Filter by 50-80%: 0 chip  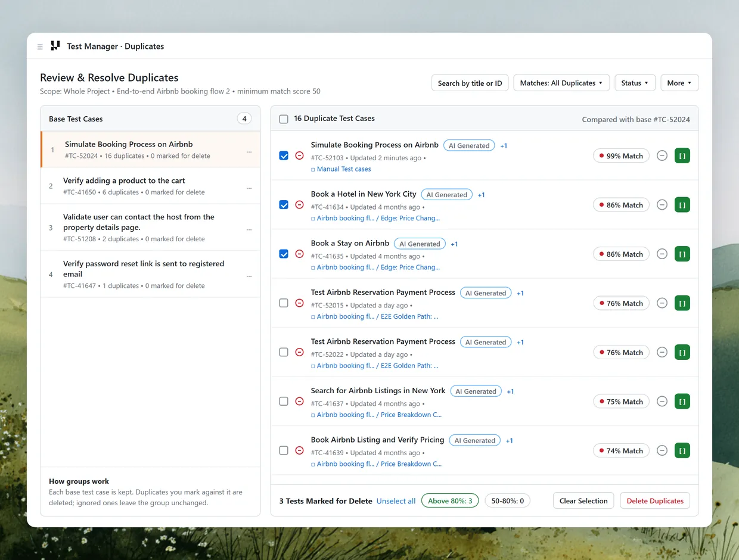tap(508, 501)
